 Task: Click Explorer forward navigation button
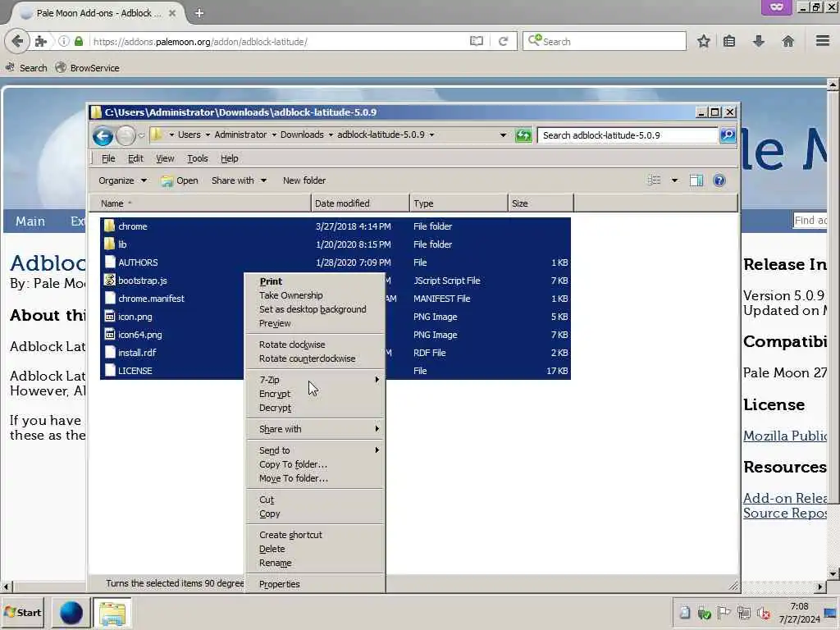(x=126, y=135)
